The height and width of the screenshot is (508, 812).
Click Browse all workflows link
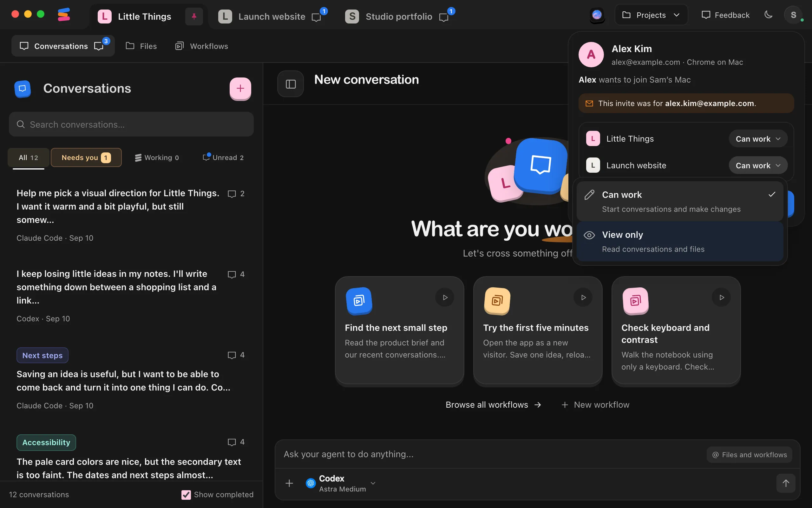[493, 404]
